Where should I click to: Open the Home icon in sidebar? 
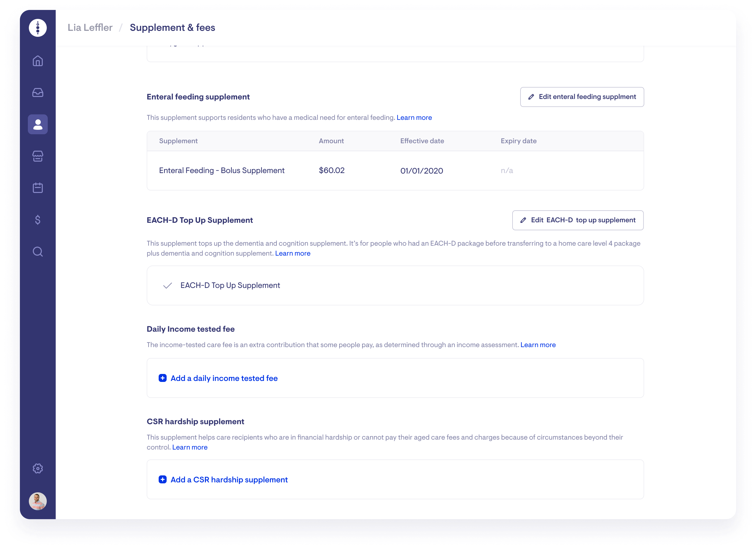[x=38, y=61]
